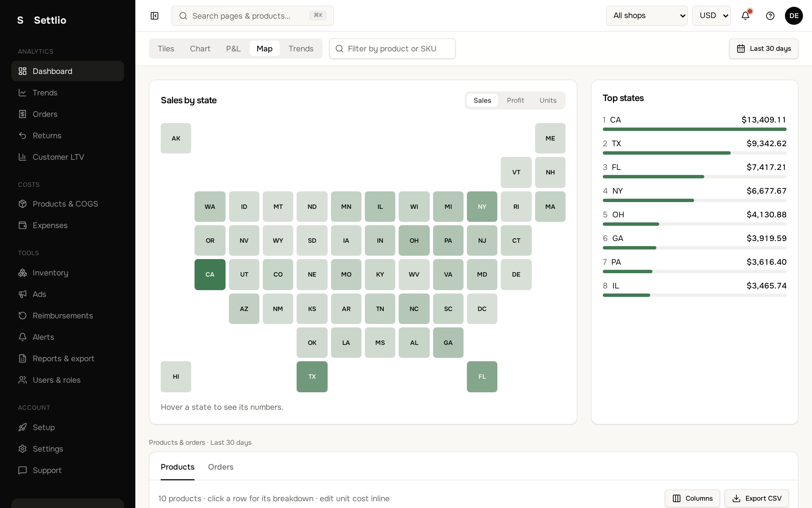Click the TX $9,342.62 row in Top states
The image size is (812, 508).
[694, 147]
